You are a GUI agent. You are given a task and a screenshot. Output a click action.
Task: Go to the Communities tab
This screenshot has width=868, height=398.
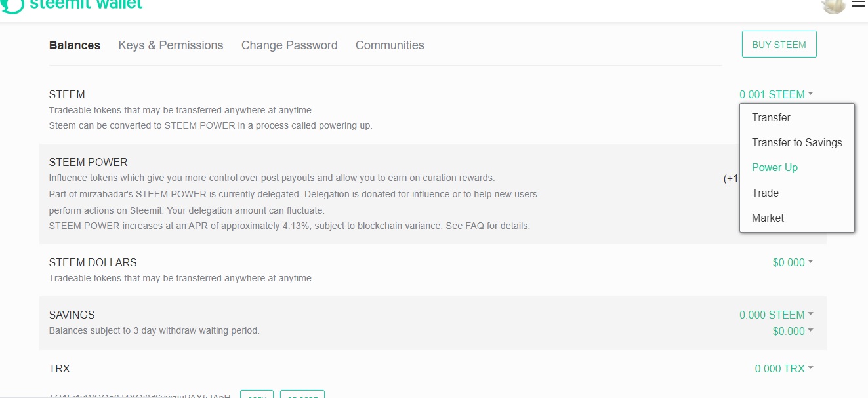[x=390, y=45]
